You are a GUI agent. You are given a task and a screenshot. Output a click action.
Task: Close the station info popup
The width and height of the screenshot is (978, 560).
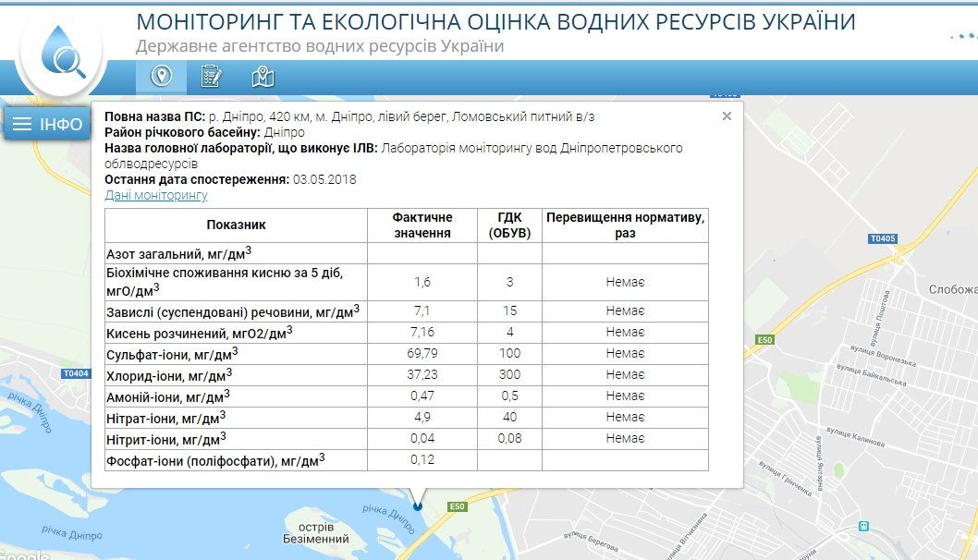click(x=727, y=116)
